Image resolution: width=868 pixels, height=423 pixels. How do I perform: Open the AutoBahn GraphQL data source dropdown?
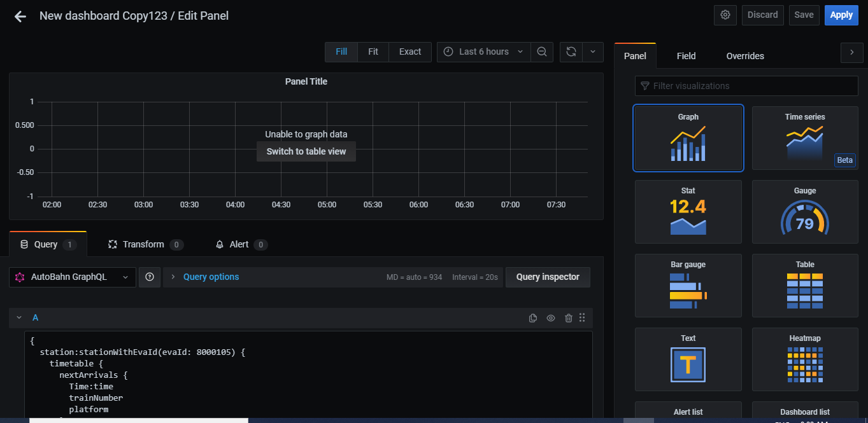tap(72, 277)
